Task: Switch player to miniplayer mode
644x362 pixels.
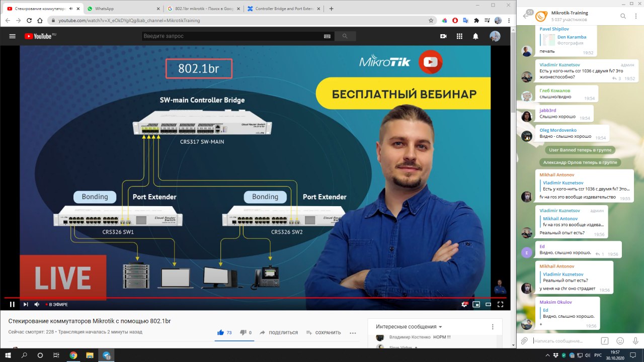Action: click(x=476, y=304)
